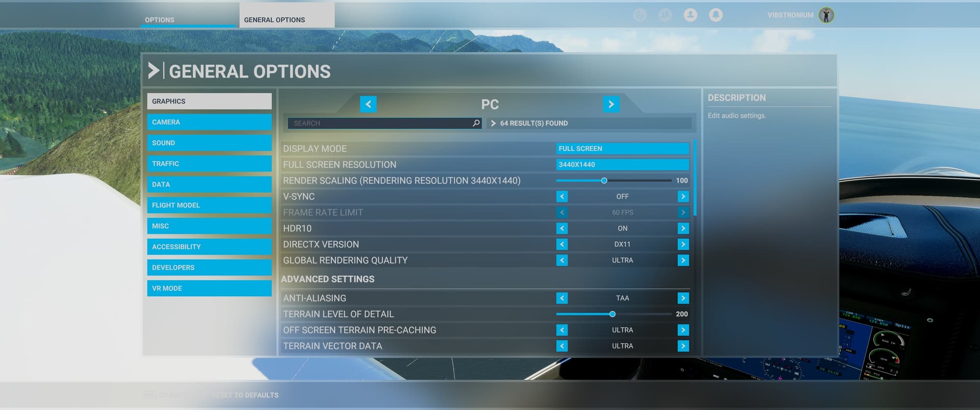Select the Accessibility category

209,247
